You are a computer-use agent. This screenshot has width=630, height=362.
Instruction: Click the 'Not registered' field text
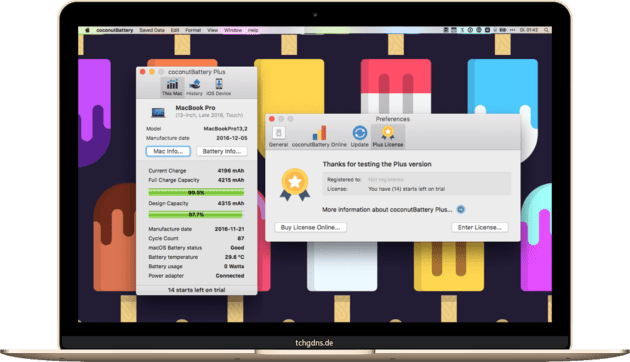pos(386,180)
